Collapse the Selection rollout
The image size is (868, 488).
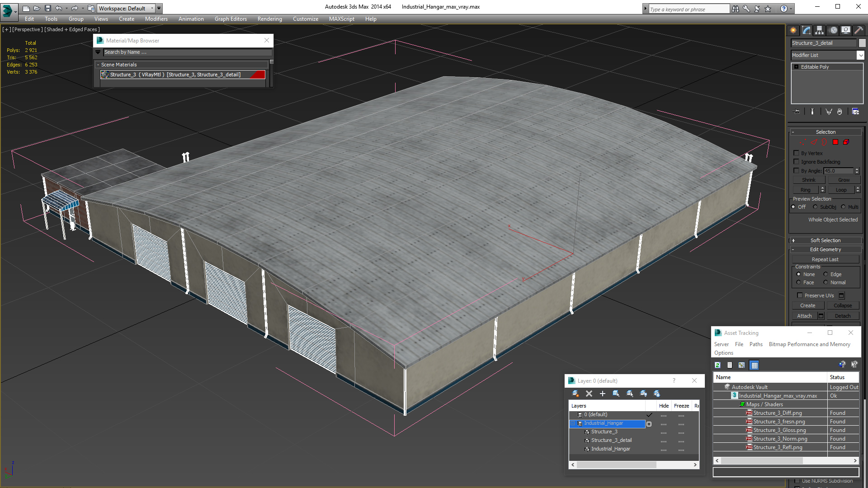click(826, 132)
